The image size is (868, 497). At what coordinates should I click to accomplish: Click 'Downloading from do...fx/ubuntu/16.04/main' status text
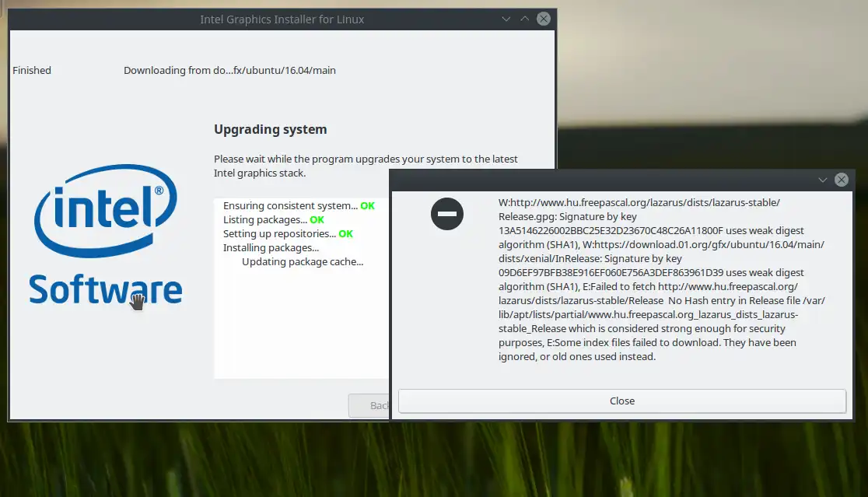[x=229, y=70]
